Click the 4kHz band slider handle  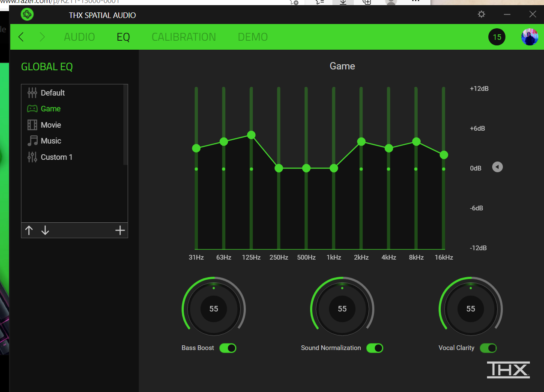click(389, 148)
